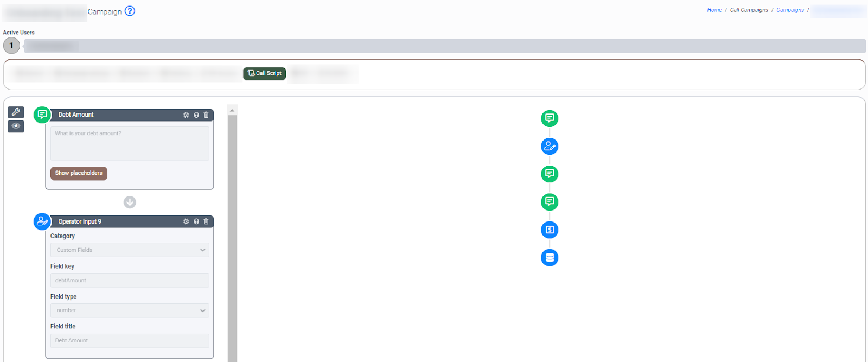868x362 pixels.
Task: Click the down arrow between script blocks
Action: pyautogui.click(x=130, y=202)
